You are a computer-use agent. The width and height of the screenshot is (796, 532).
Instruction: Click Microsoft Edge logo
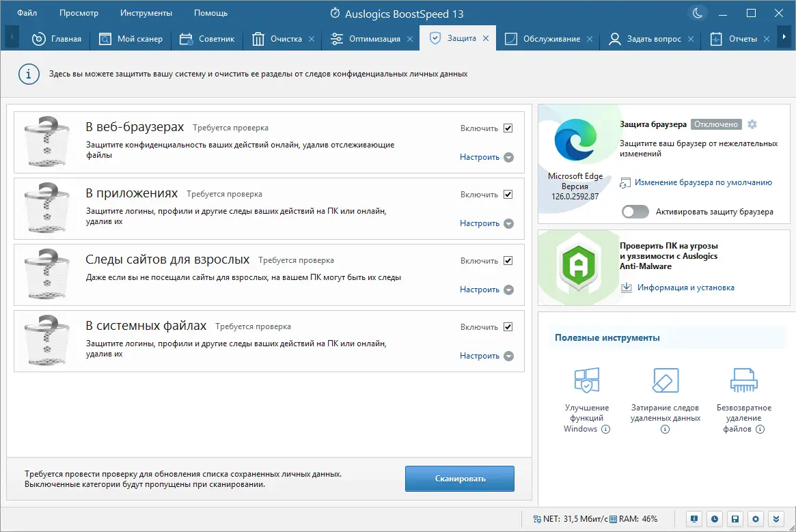pos(576,140)
